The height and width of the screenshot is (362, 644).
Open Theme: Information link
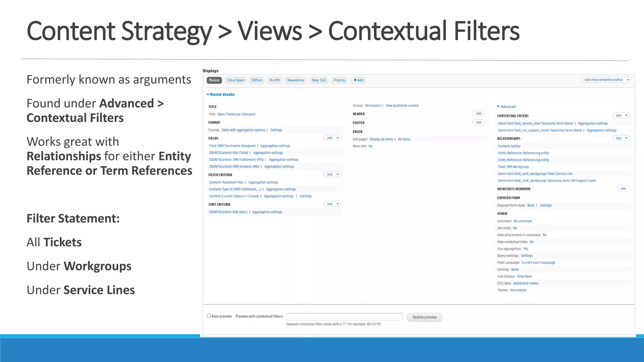click(518, 290)
